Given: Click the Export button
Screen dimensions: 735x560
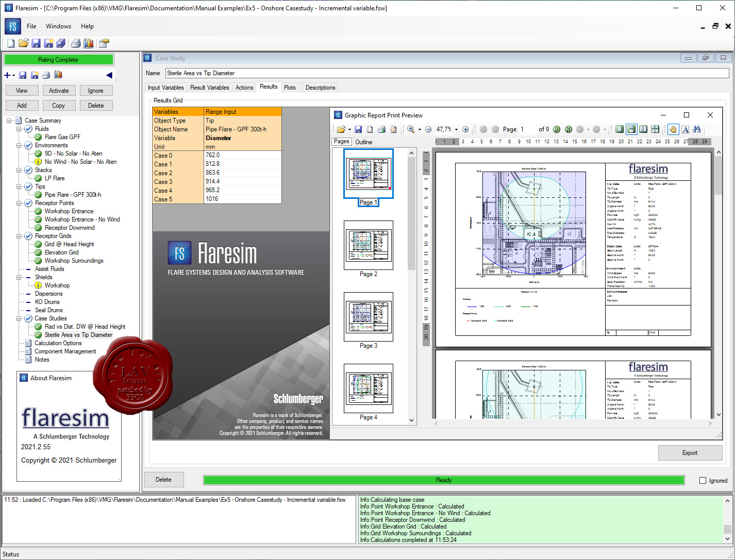Looking at the screenshot, I should 690,453.
